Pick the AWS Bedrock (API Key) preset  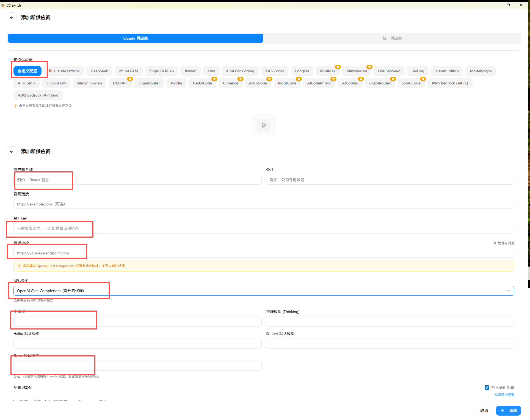38,95
